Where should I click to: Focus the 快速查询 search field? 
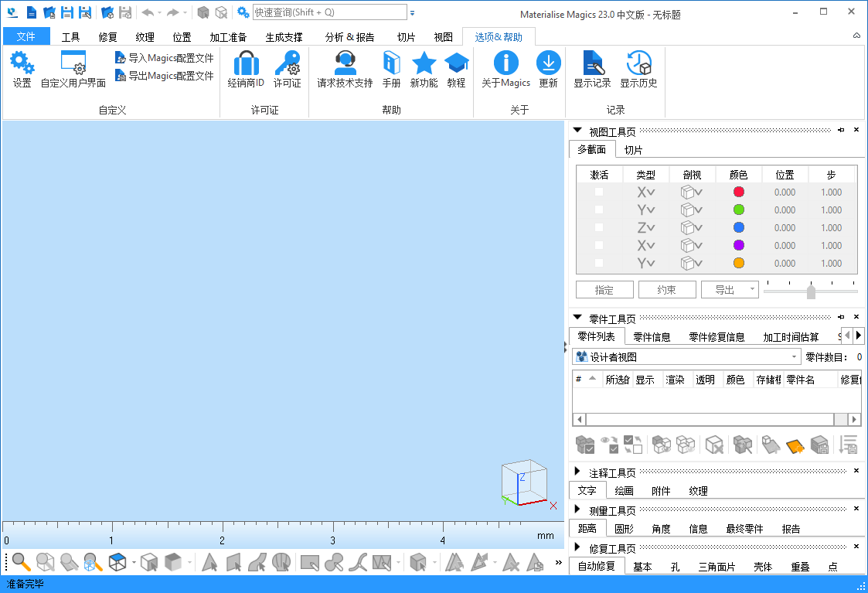[x=330, y=12]
